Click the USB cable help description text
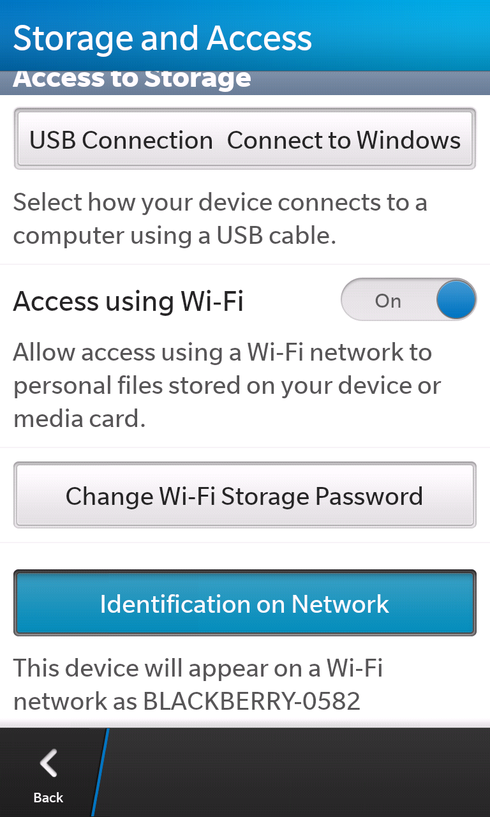The image size is (490, 817). 220,219
